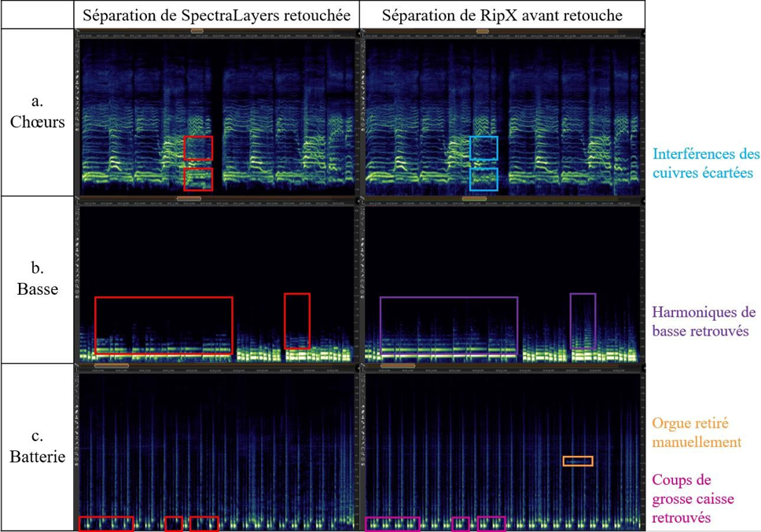
Task: Click the time ruler atop SpectraLayers Chœurs view
Action: click(217, 35)
